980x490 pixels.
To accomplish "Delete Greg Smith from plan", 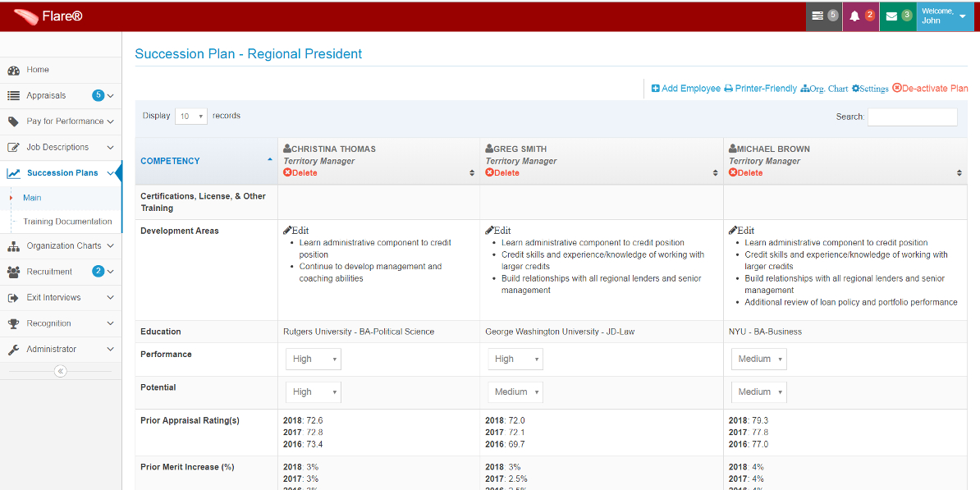I will 502,173.
